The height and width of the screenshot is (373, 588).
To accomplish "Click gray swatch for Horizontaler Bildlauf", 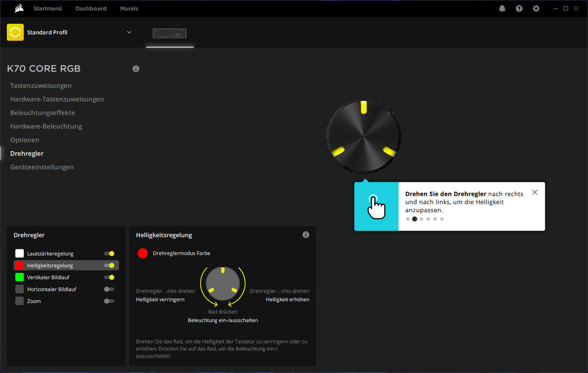I will coord(19,289).
